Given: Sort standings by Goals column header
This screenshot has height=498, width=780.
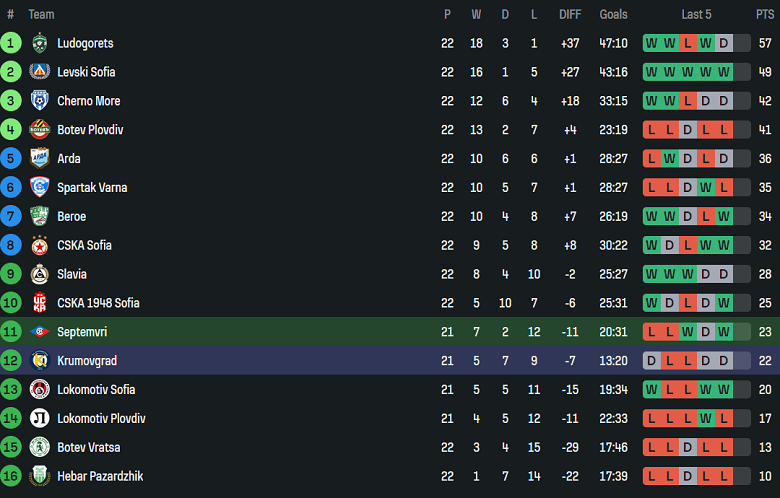Looking at the screenshot, I should click(613, 15).
